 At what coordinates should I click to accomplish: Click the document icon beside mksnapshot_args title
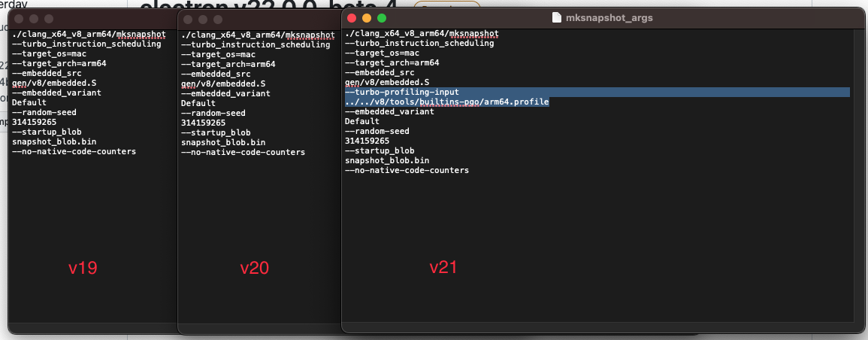(x=557, y=18)
